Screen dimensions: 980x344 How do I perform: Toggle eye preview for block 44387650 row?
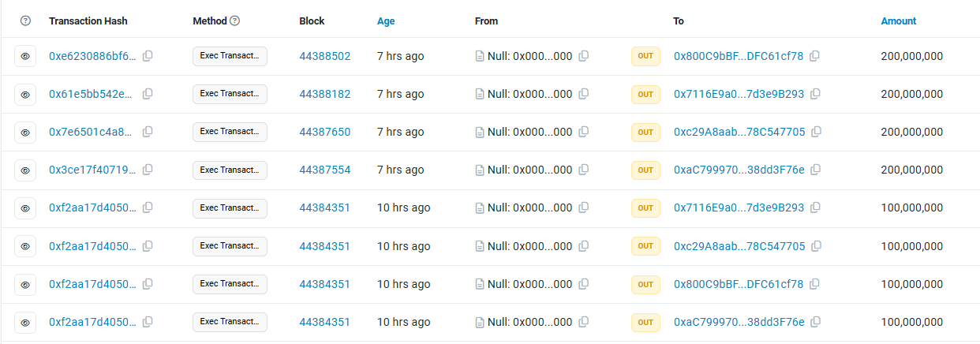[25, 132]
